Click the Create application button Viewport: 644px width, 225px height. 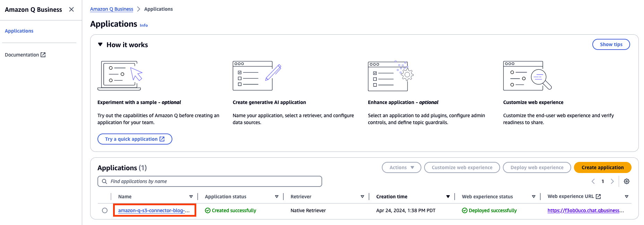tap(602, 167)
